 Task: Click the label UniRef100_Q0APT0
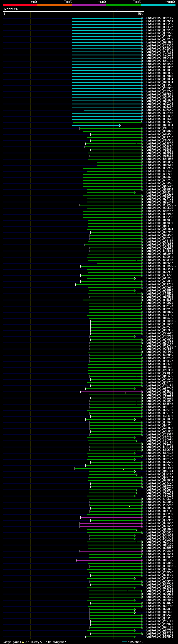pos(160,352)
